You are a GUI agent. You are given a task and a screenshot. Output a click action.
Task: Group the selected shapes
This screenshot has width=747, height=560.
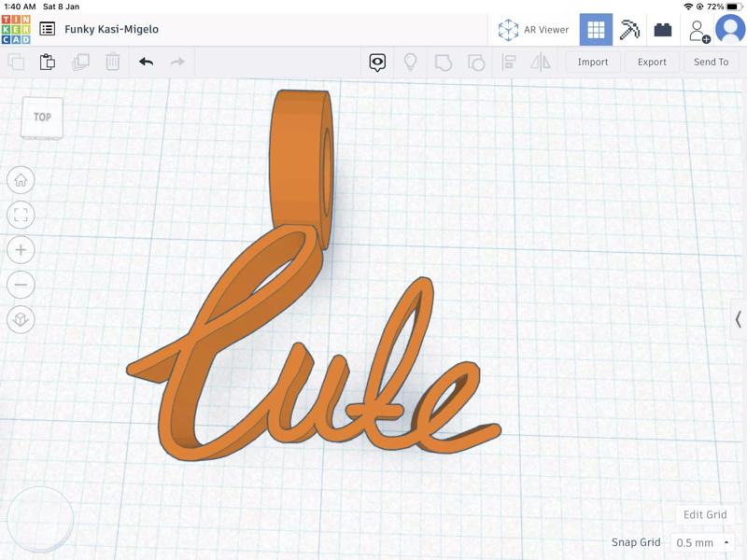(x=443, y=63)
